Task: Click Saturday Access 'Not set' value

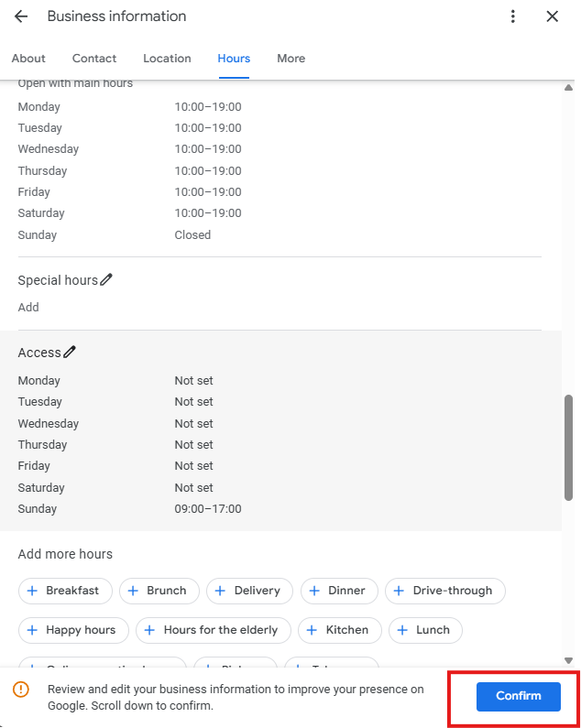Action: coord(193,487)
